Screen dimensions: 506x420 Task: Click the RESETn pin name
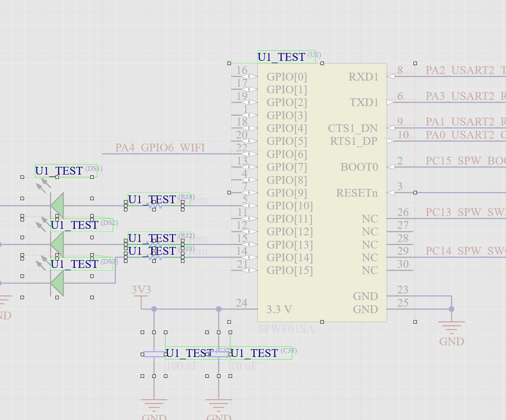coord(357,193)
